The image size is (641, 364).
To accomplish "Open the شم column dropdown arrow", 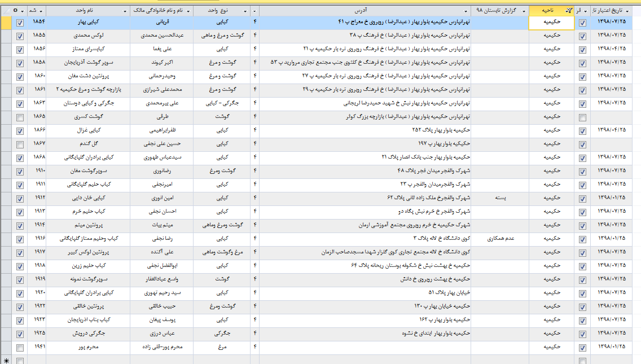I will pyautogui.click(x=41, y=11).
